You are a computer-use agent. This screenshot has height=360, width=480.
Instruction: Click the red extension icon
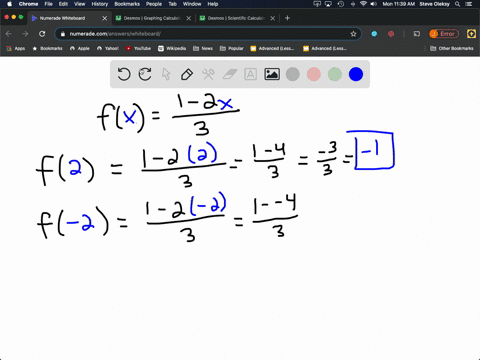pyautogui.click(x=391, y=34)
